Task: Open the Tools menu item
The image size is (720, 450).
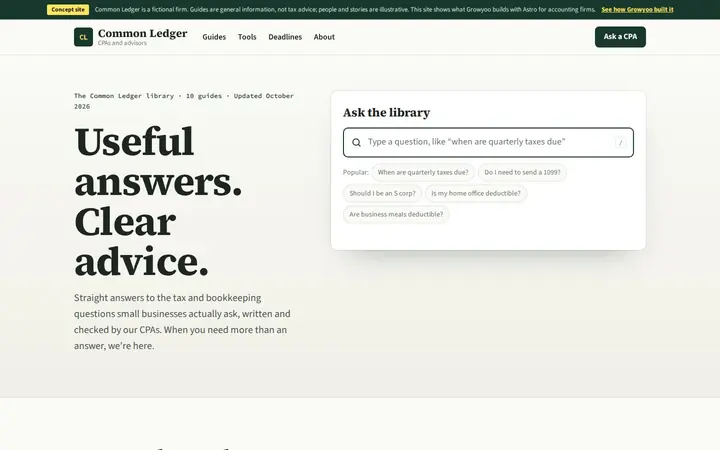Action: point(247,37)
